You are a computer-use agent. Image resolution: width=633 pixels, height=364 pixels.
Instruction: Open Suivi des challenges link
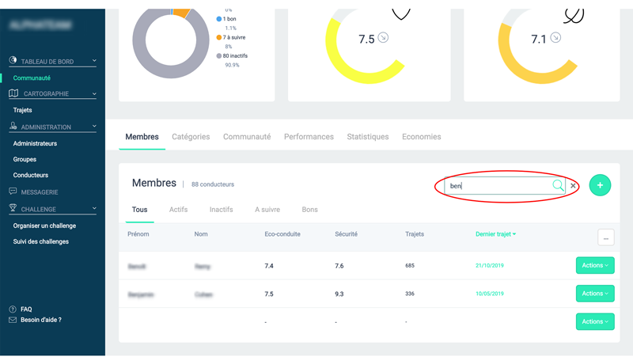41,241
